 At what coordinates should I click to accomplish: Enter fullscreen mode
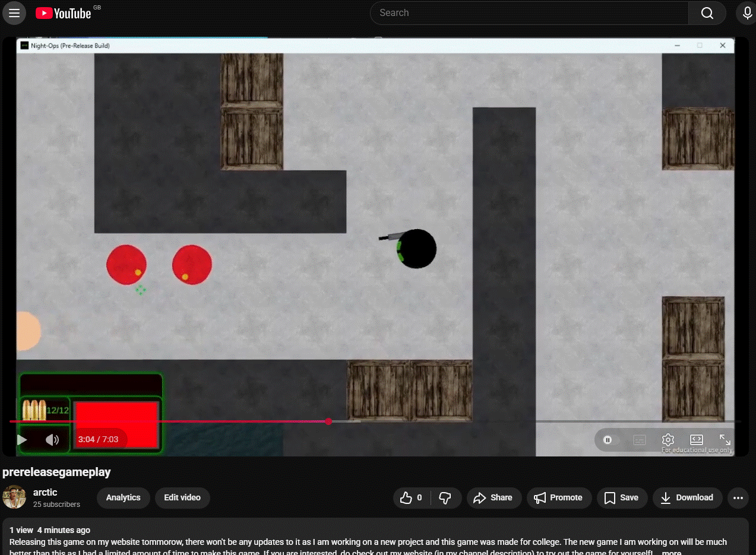point(725,440)
